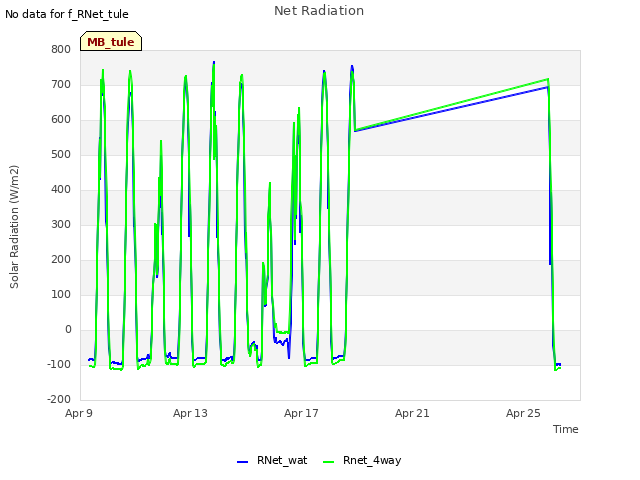This screenshot has width=640, height=480.
Task: Toggle the RNet_wat legend series
Action: tap(272, 460)
